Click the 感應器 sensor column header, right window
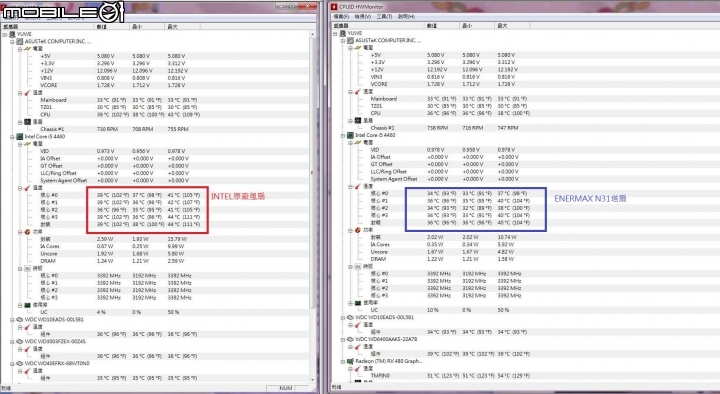The width and height of the screenshot is (720, 394). (377, 26)
